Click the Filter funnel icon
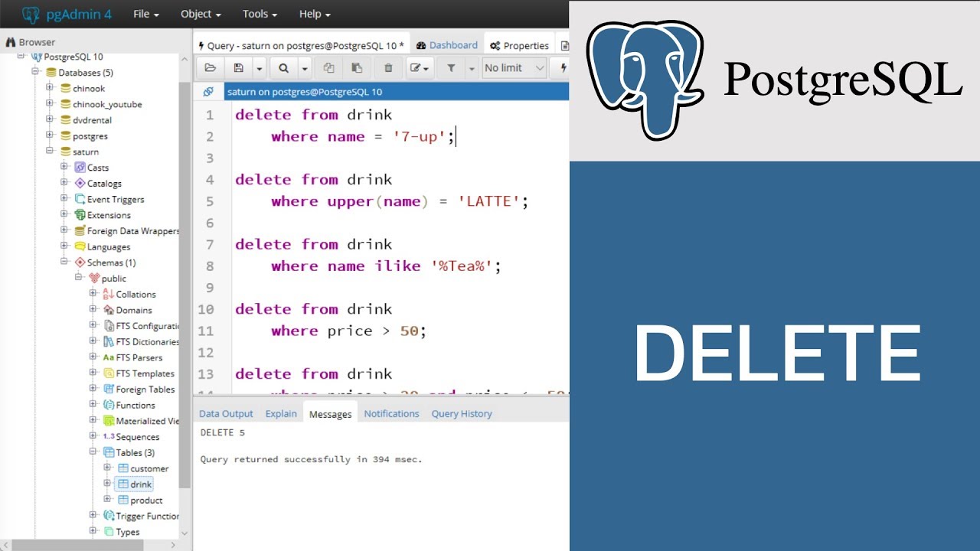Viewport: 980px width, 551px height. pos(451,68)
